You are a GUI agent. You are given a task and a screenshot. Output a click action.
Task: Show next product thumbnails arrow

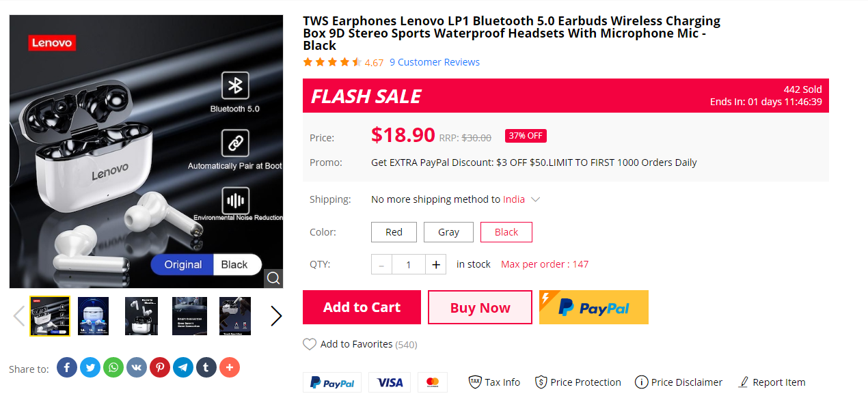point(276,315)
